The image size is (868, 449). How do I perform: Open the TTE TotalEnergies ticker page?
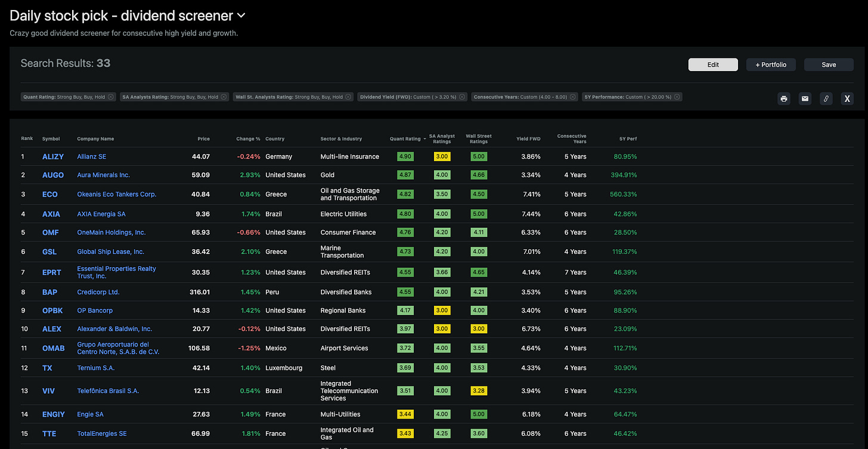point(49,433)
